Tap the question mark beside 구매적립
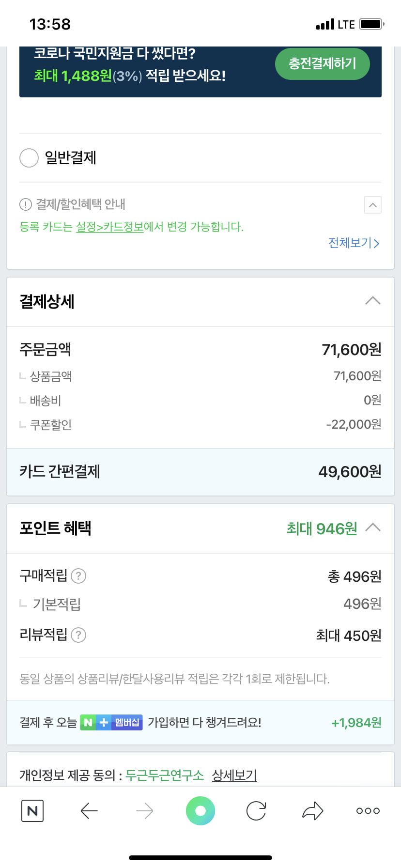 click(x=78, y=576)
